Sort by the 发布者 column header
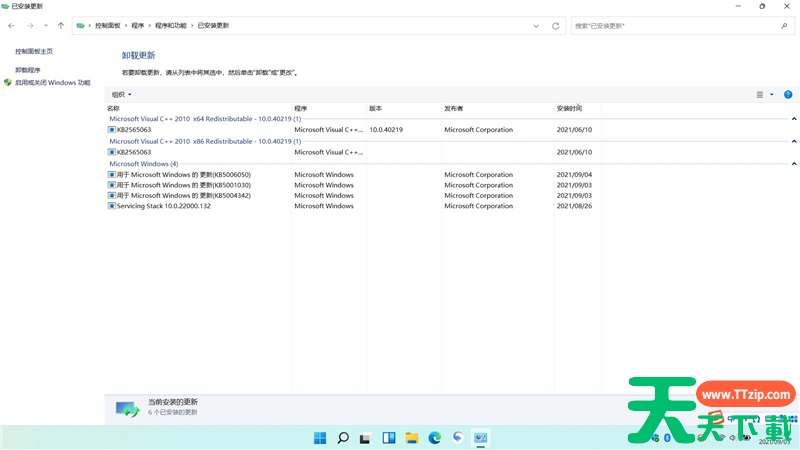800x450 pixels. pos(454,107)
